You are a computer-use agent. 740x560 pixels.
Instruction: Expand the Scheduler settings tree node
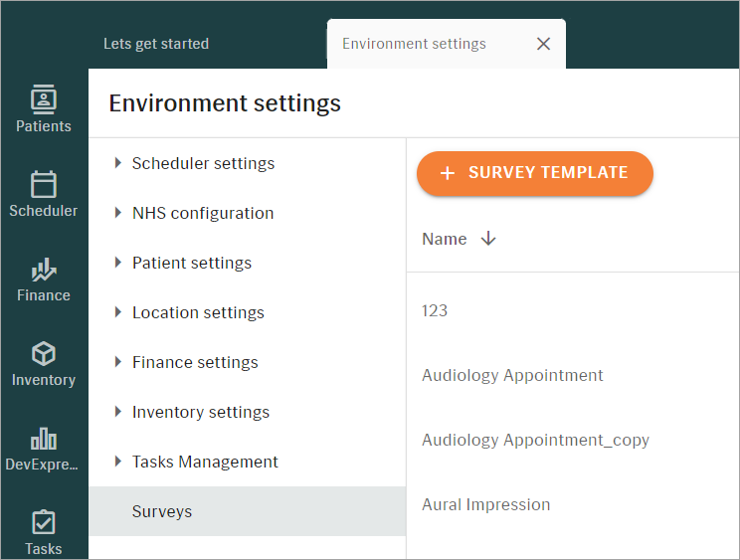(118, 163)
